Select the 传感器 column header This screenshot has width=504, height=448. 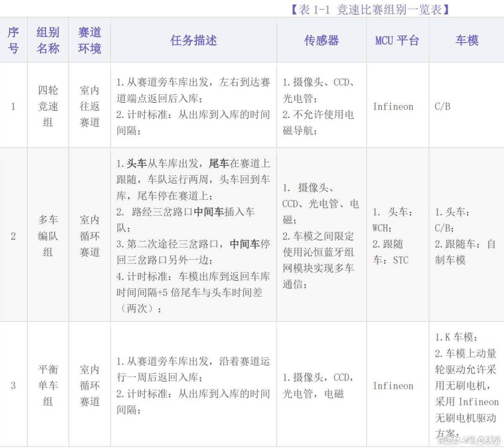[321, 40]
